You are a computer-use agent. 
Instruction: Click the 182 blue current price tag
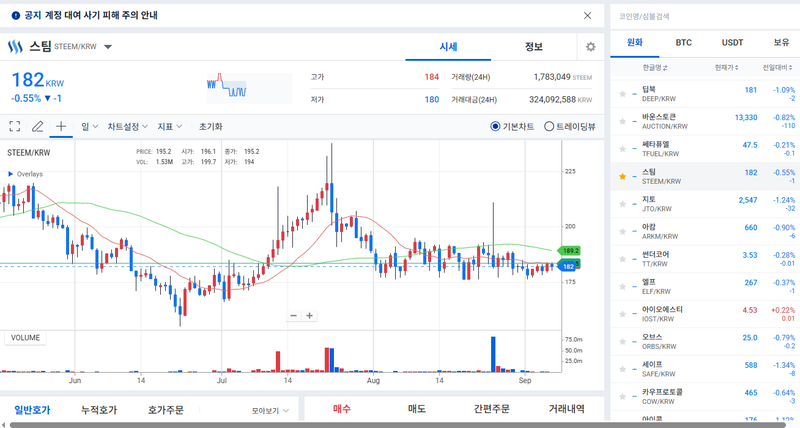(568, 266)
